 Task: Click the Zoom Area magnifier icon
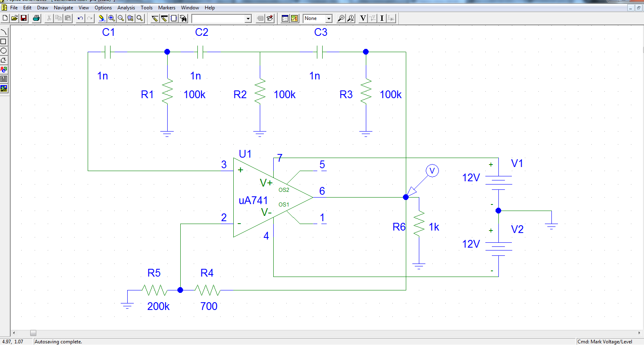click(130, 18)
